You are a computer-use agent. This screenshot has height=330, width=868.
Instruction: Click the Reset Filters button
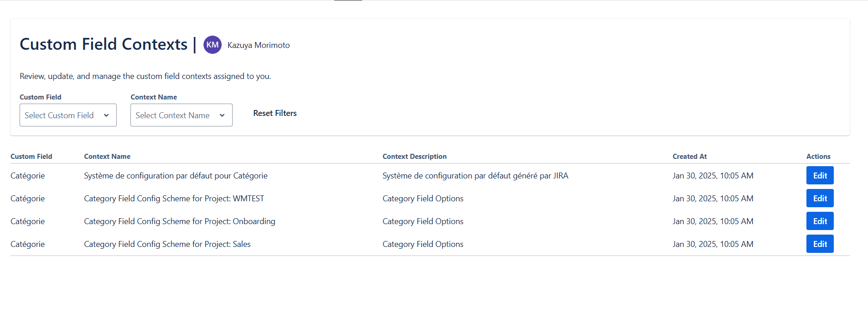pyautogui.click(x=275, y=113)
